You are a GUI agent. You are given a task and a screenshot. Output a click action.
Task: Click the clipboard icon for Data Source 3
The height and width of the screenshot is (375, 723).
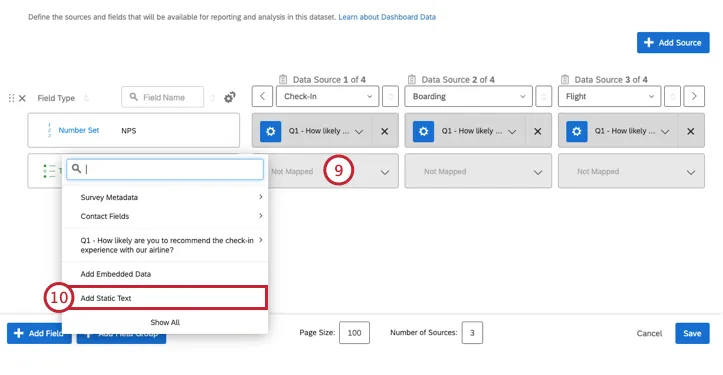coord(565,79)
